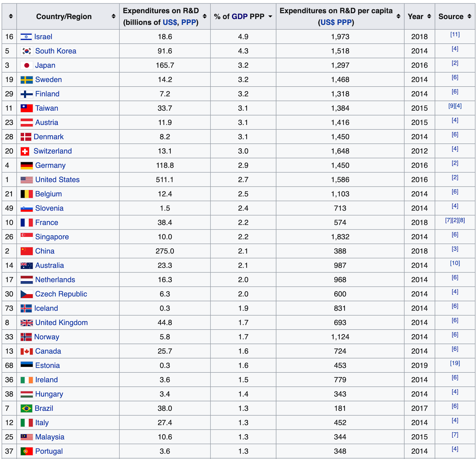Click the Slovenia flag icon
This screenshot has width=476, height=459.
tap(26, 208)
